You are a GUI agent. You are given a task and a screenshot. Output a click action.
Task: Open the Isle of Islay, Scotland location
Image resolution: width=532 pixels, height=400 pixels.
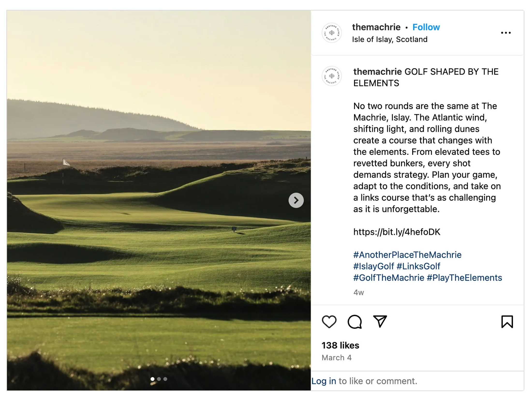point(390,39)
